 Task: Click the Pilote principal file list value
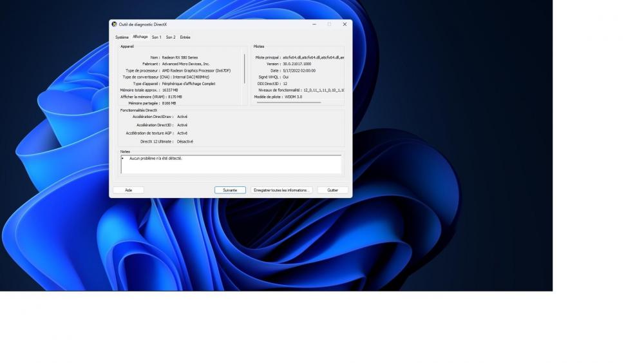pyautogui.click(x=313, y=57)
